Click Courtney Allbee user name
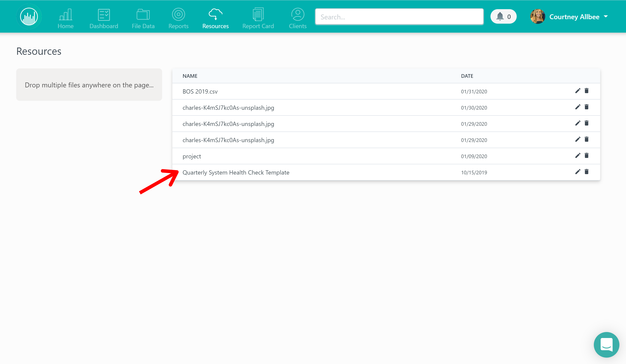Viewport: 626px width, 364px height. [x=574, y=17]
